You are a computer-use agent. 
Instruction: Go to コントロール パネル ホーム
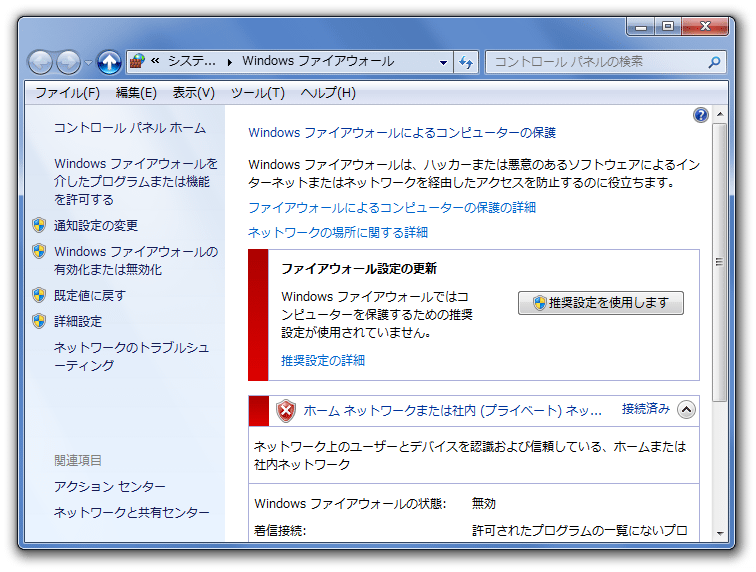tap(130, 128)
